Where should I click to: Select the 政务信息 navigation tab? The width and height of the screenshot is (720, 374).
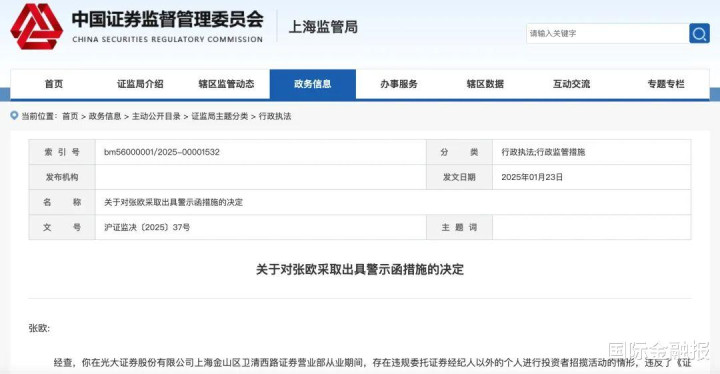pos(313,84)
